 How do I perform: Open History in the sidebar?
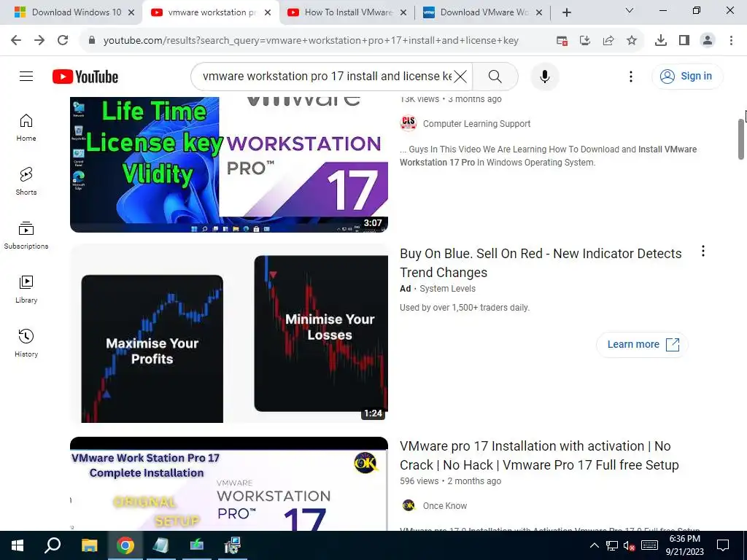[x=26, y=343]
